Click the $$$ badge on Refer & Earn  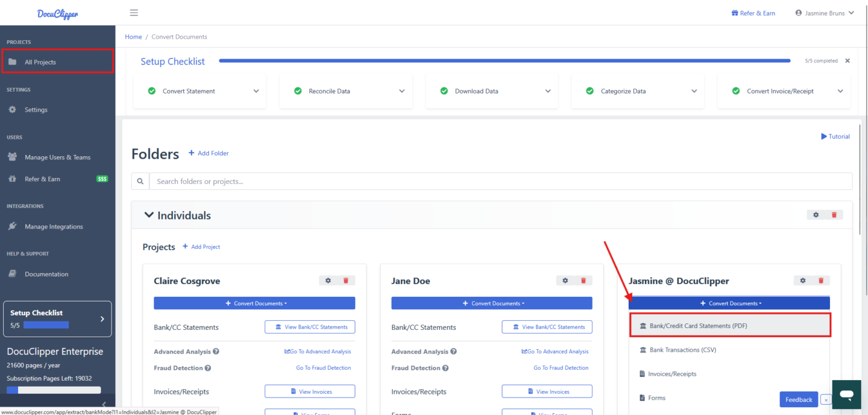[x=102, y=179]
